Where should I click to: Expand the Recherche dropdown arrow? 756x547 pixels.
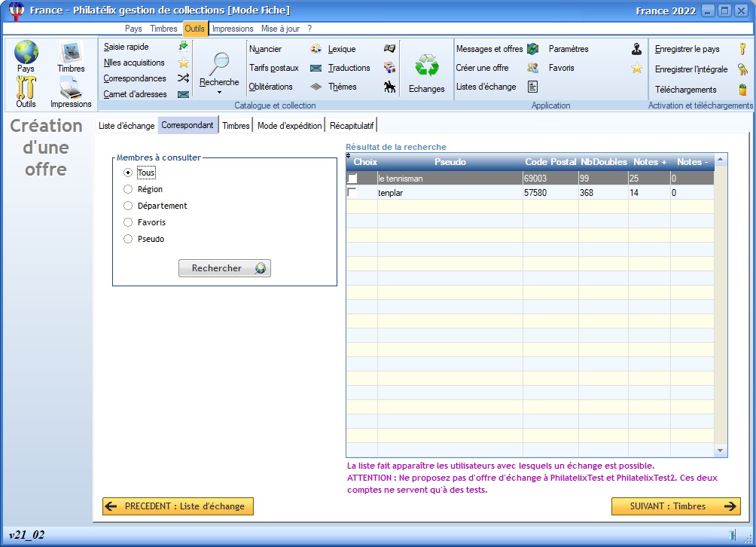pyautogui.click(x=219, y=92)
